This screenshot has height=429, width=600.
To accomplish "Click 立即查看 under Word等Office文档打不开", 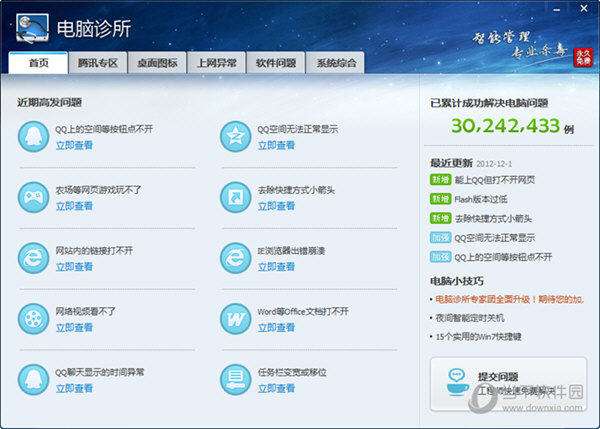I will pyautogui.click(x=276, y=328).
